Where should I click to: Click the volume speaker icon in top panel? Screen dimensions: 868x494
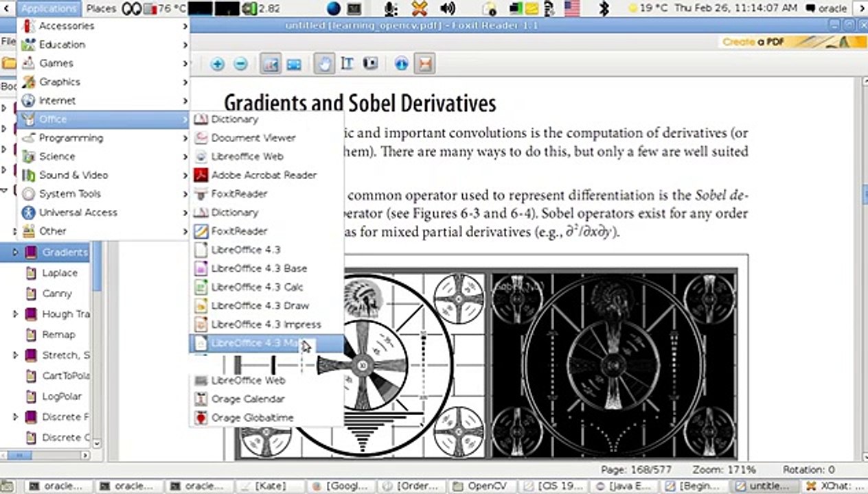click(x=448, y=8)
